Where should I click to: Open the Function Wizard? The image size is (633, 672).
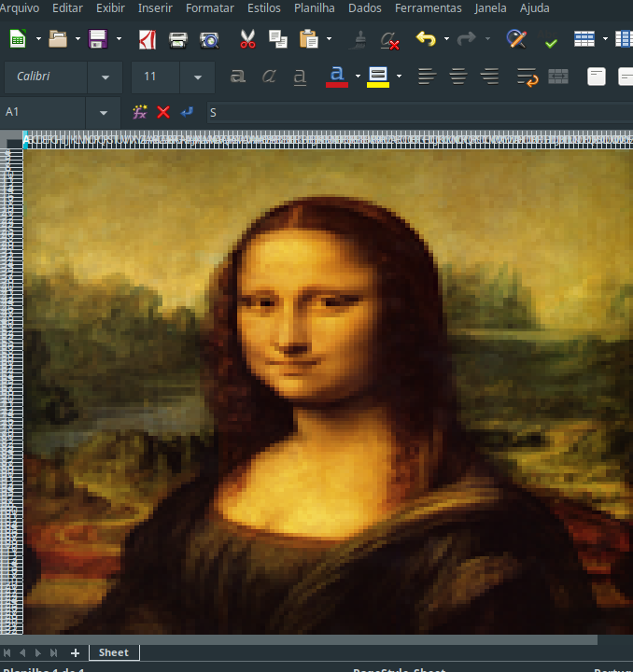point(140,112)
